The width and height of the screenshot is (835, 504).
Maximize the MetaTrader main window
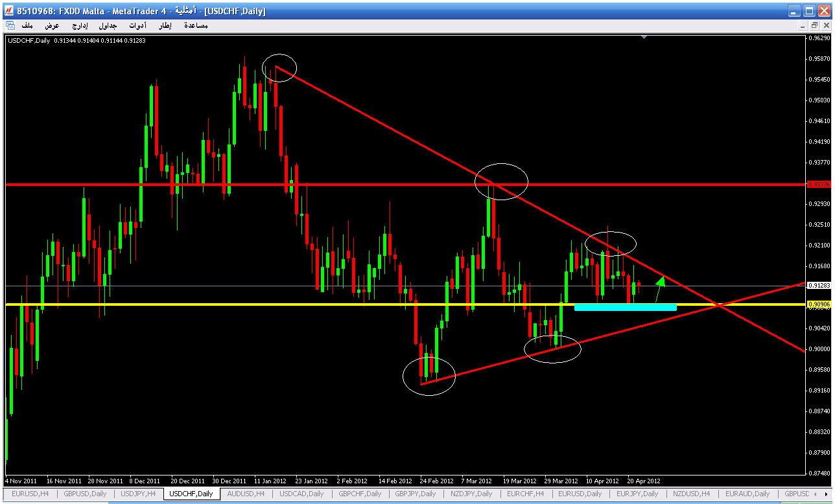click(x=810, y=11)
